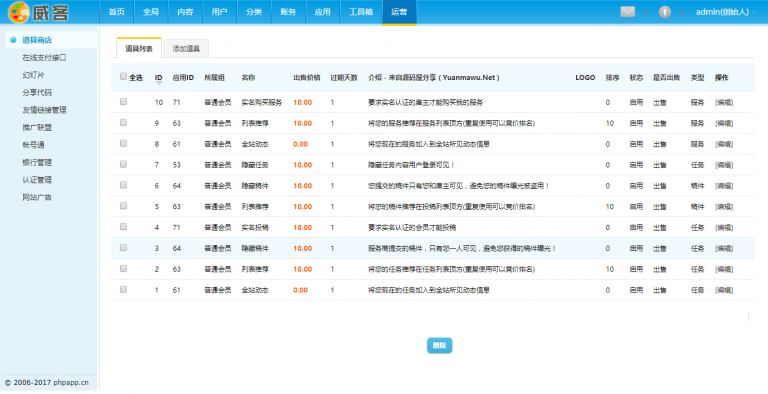Open the 全局 top menu
The width and height of the screenshot is (768, 394).
[151, 12]
